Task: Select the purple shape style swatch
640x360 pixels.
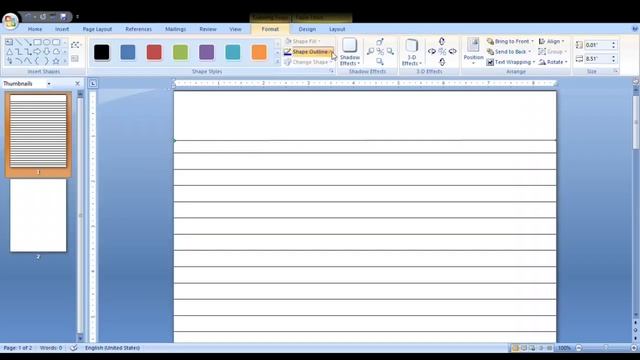Action: [207, 52]
